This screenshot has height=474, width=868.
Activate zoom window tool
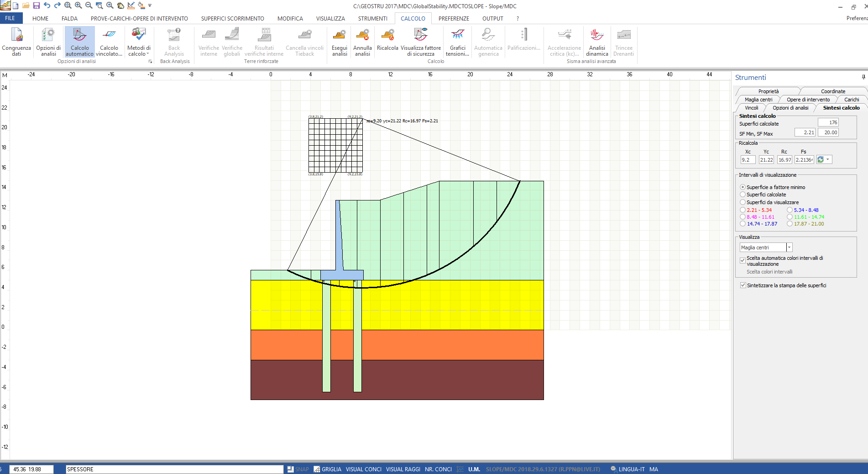coord(99,5)
